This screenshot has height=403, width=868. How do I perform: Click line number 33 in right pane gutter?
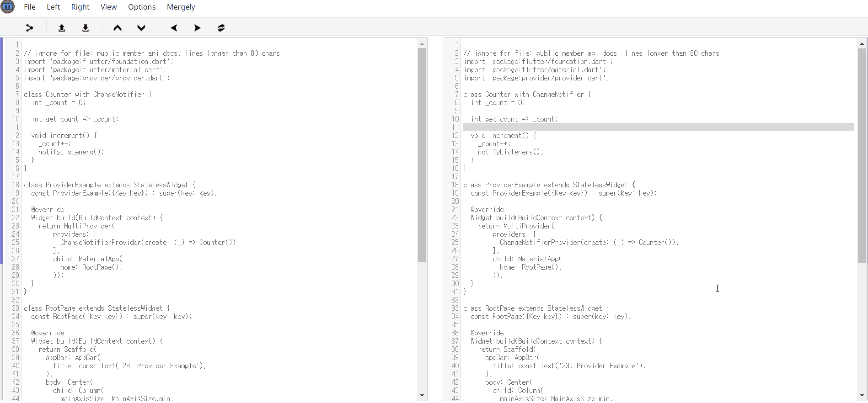(455, 308)
